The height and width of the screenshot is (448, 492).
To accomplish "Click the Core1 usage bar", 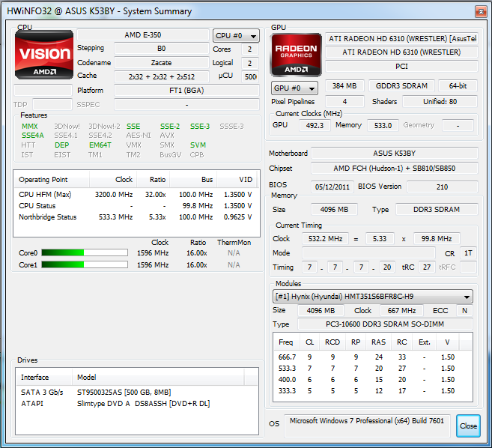I will tap(85, 264).
